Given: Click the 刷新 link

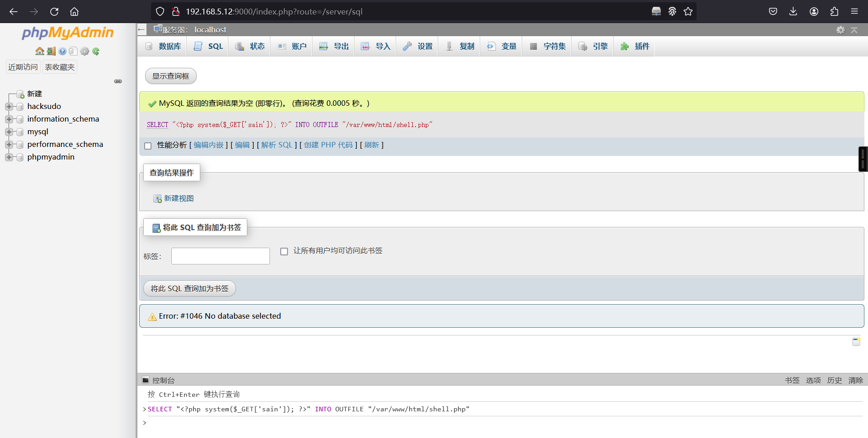Looking at the screenshot, I should tap(372, 145).
